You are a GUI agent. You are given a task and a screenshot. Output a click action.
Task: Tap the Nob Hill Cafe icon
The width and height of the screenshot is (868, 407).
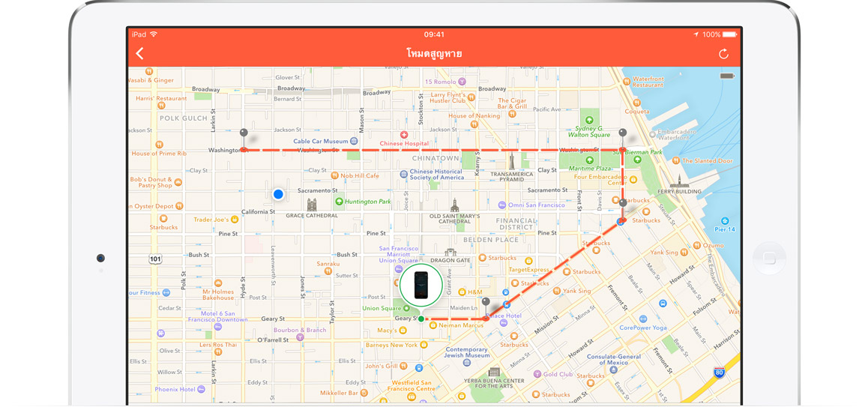coord(334,175)
